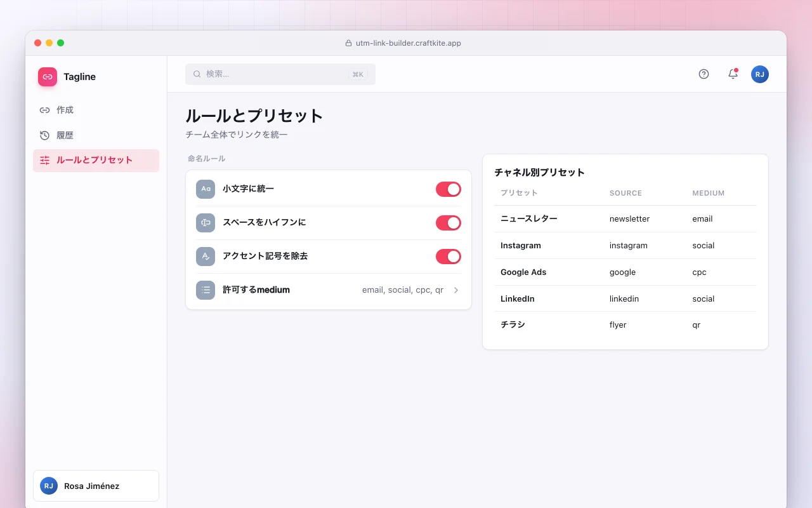This screenshot has height=508, width=812.
Task: Open the LinkedIn preset row
Action: (625, 298)
